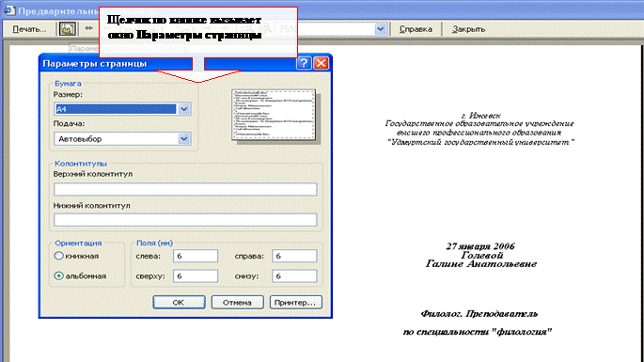Click the question-mark help button in Параметры страницы

pos(304,63)
